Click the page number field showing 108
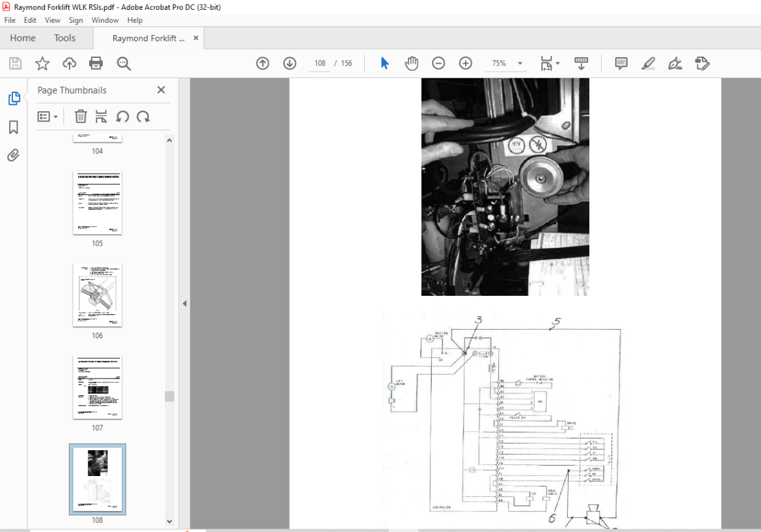Viewport: 761px width, 532px height. click(320, 63)
